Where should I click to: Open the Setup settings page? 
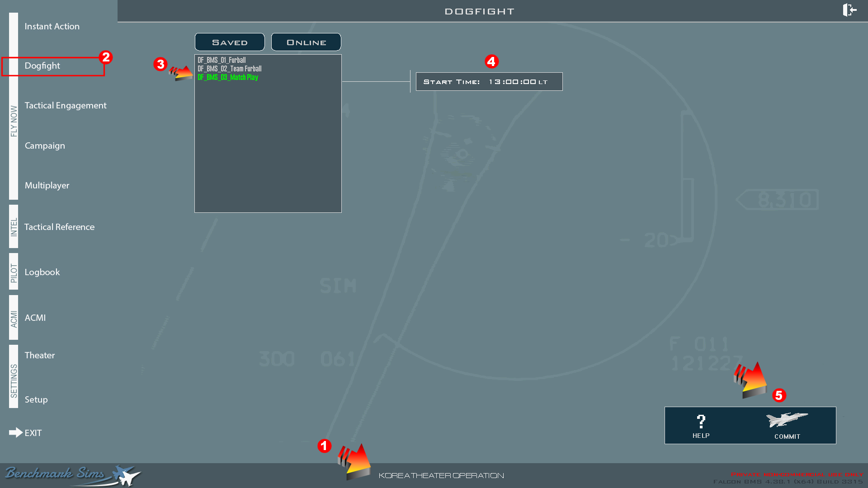click(36, 399)
